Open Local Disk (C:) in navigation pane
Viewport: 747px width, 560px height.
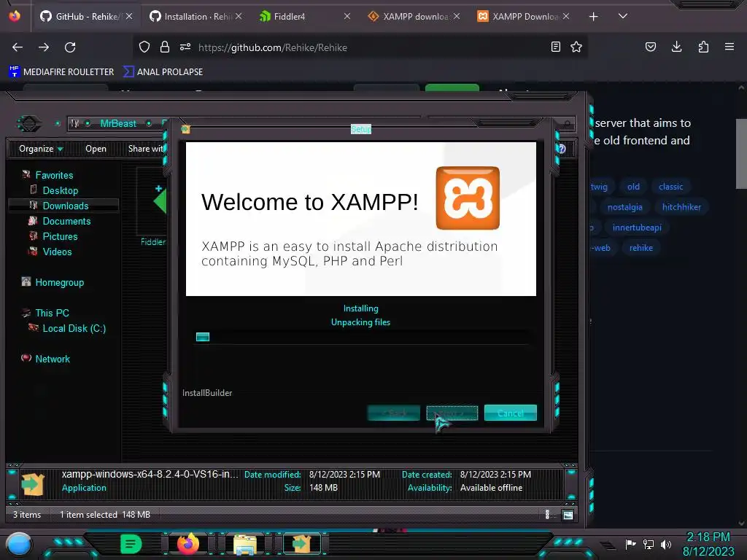74,328
